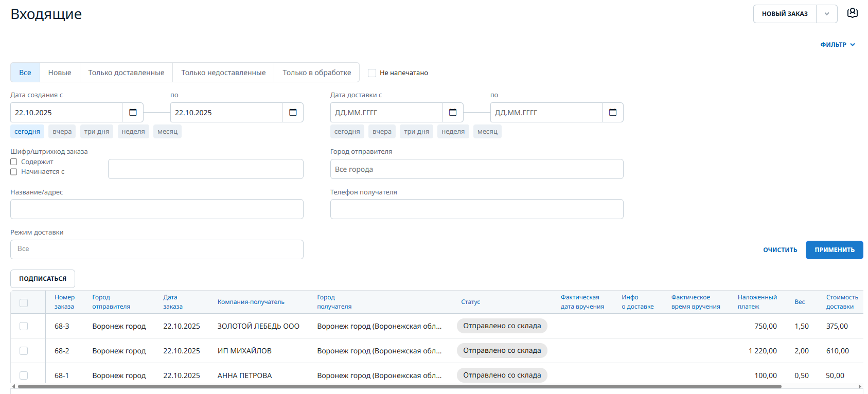
Task: Open the 'Режим доставки' dropdown
Action: click(x=157, y=249)
